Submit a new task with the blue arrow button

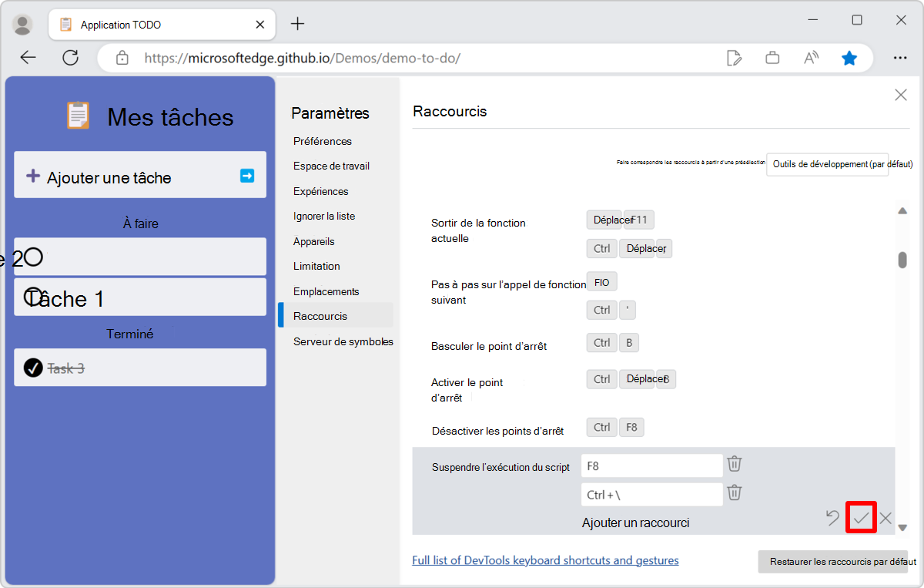tap(246, 175)
